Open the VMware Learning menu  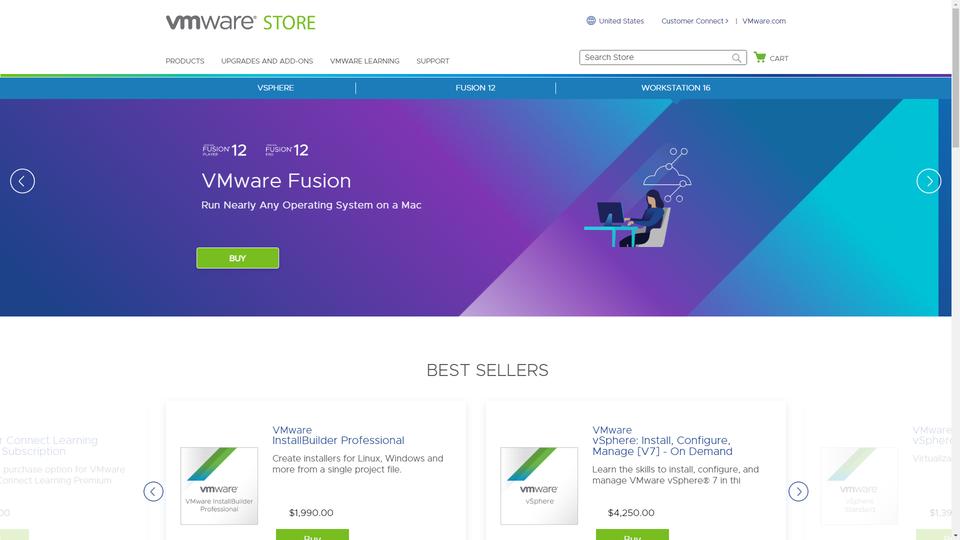pyautogui.click(x=364, y=61)
